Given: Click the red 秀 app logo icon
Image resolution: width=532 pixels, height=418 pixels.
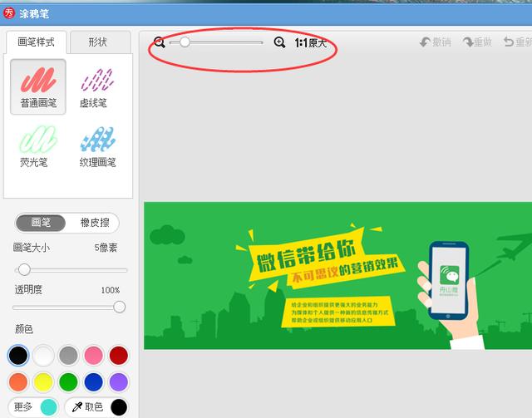Looking at the screenshot, I should click(9, 13).
